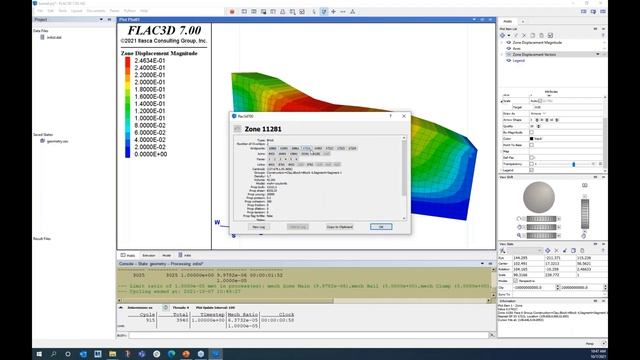Click the Transparency slider handle

click(573, 164)
